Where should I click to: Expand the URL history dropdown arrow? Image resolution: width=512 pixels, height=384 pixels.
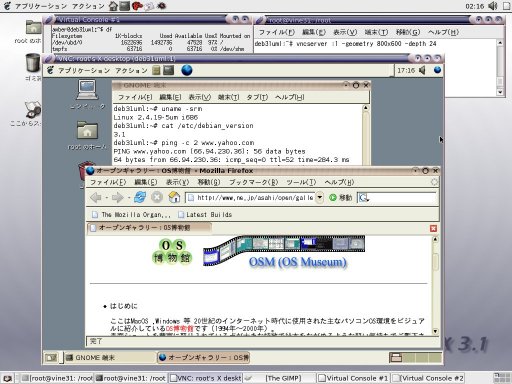point(319,198)
